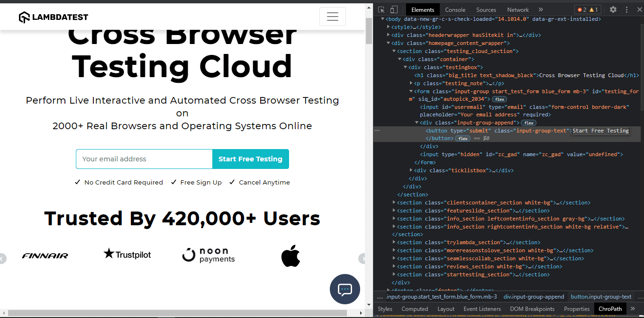This screenshot has width=644, height=318.
Task: Click the 'No Credit Card Required' text
Action: (x=123, y=182)
